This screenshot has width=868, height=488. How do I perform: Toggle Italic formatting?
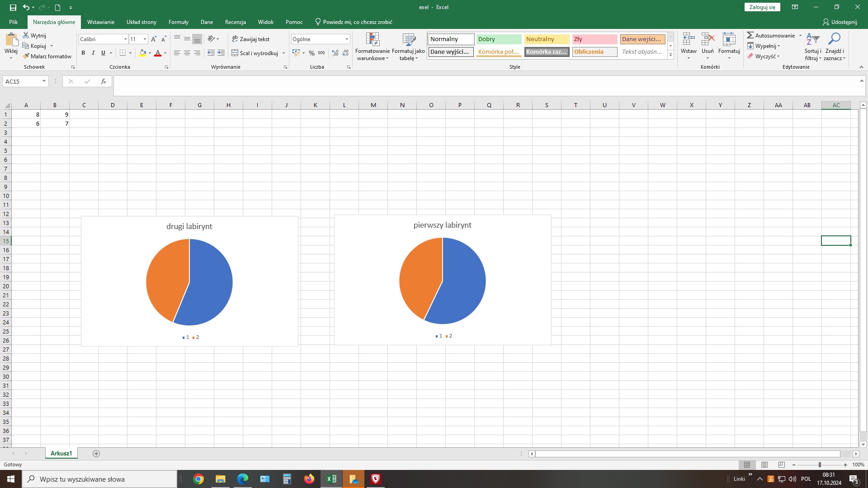(x=93, y=53)
